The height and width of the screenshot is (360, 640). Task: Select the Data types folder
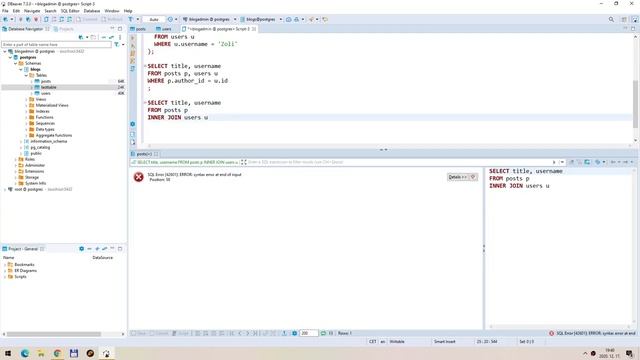coord(45,129)
